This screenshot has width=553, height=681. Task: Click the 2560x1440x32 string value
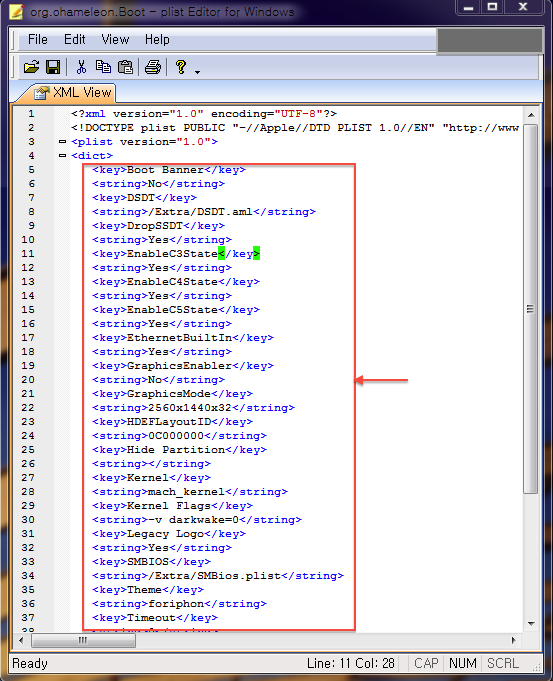click(x=190, y=408)
